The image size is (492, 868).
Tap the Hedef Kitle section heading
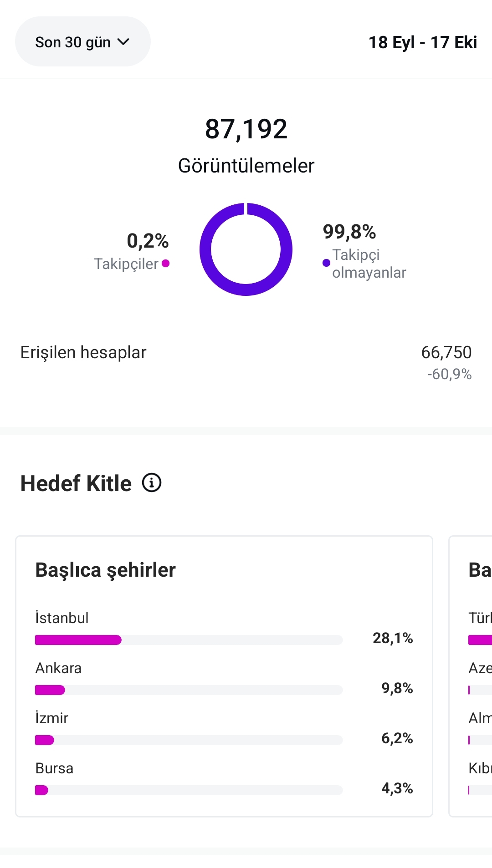[76, 483]
